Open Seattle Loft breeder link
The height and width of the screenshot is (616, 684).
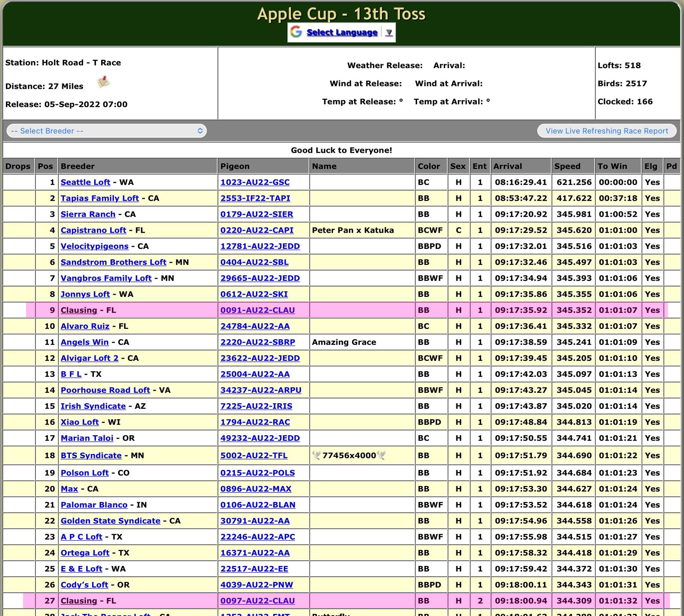(x=85, y=182)
